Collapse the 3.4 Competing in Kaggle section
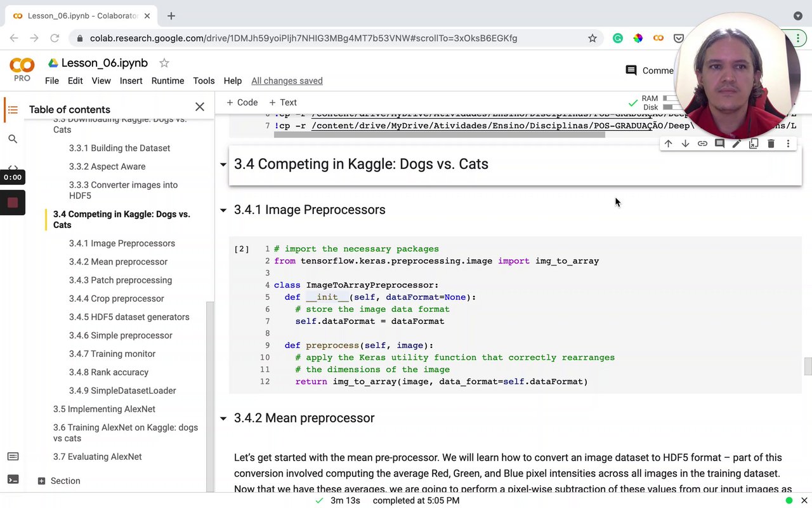The height and width of the screenshot is (508, 812). pyautogui.click(x=223, y=164)
